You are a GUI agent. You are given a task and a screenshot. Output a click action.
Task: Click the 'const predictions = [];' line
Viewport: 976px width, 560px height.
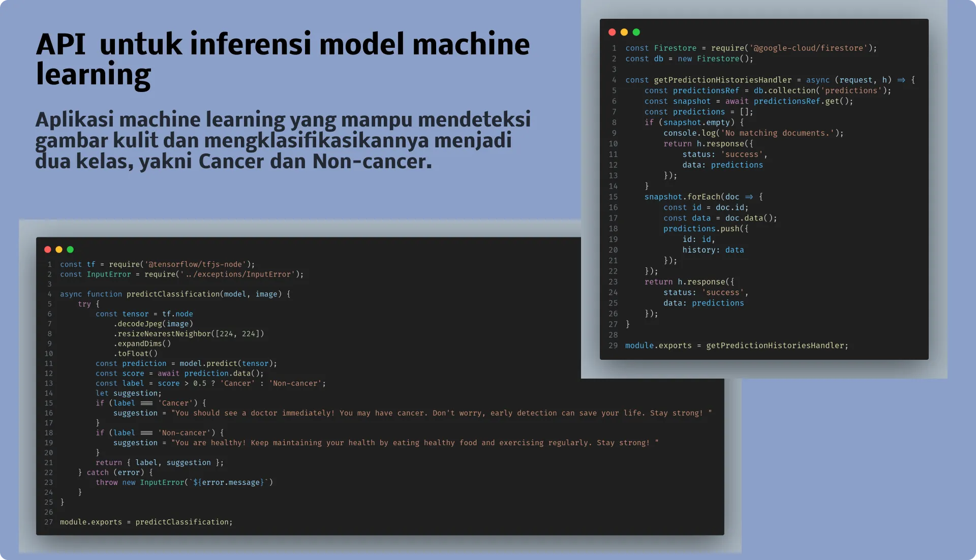click(699, 112)
